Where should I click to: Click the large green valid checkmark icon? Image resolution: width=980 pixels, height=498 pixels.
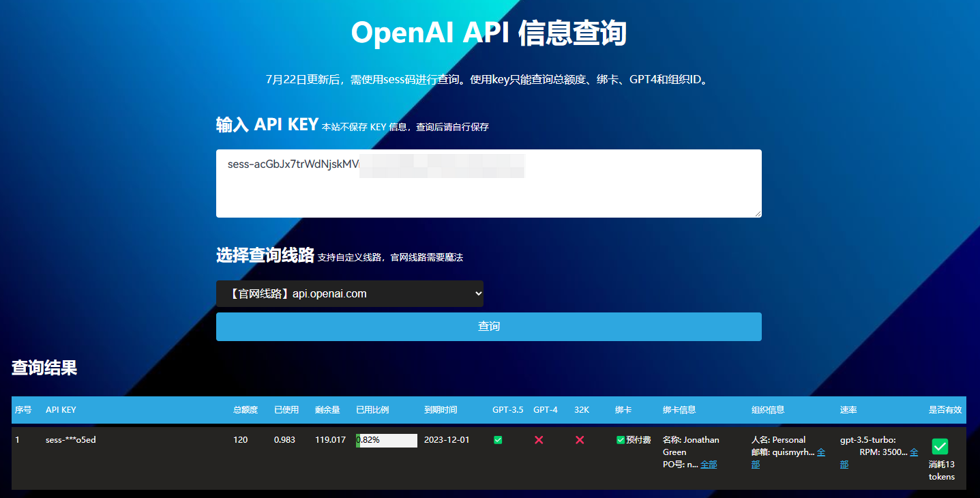tap(940, 447)
